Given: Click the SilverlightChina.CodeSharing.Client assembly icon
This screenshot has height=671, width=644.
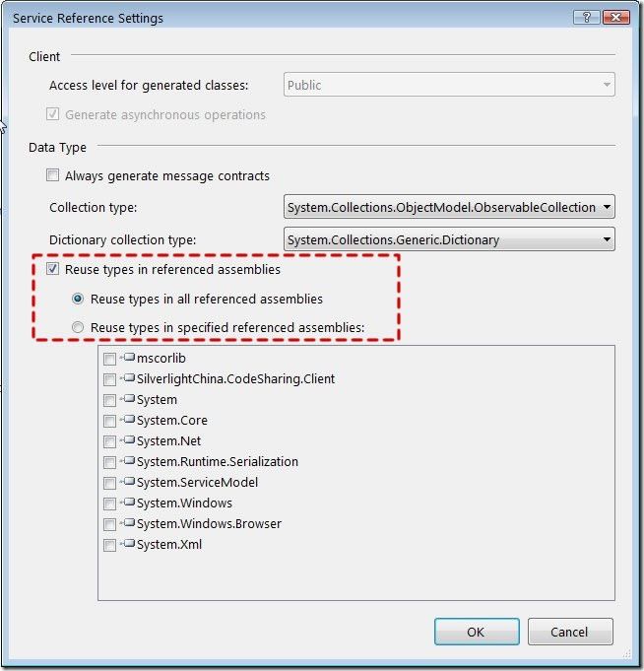Looking at the screenshot, I should [x=128, y=377].
